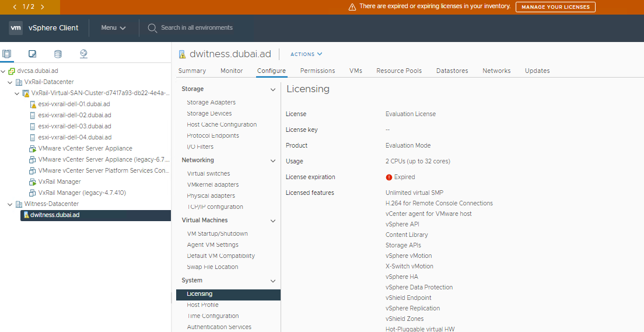Open Host Profile settings

tap(202, 305)
